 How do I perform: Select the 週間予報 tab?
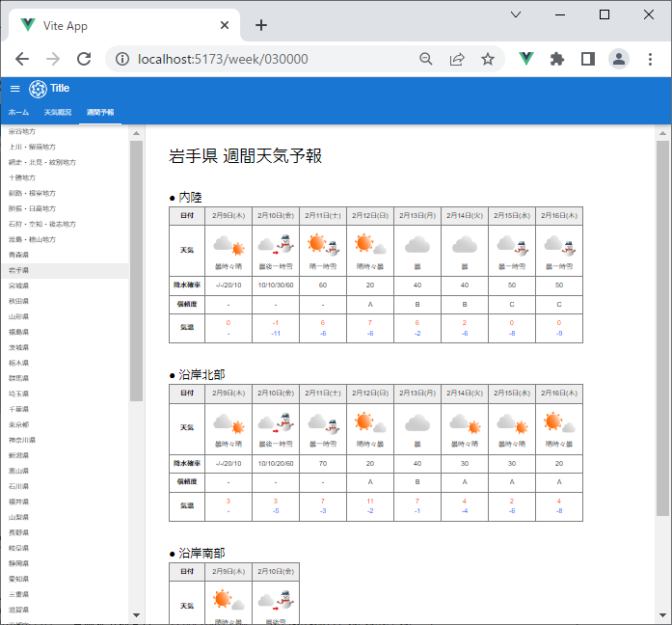pos(100,112)
